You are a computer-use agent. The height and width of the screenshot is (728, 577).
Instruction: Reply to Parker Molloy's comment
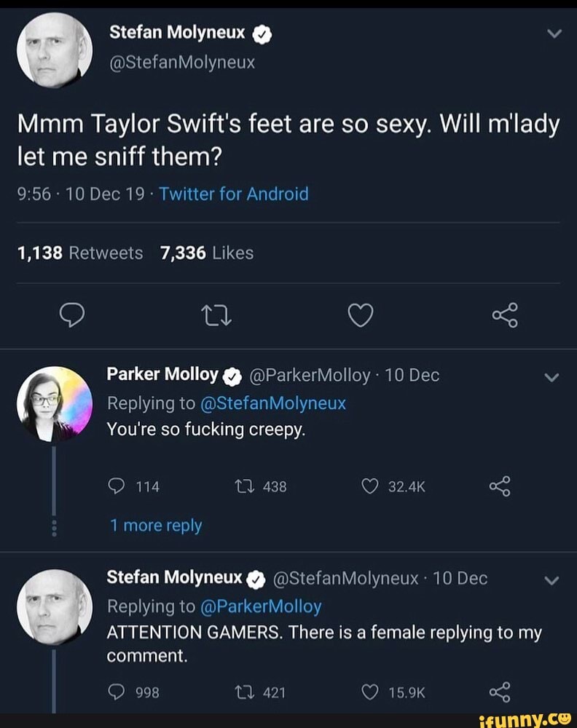click(x=116, y=486)
